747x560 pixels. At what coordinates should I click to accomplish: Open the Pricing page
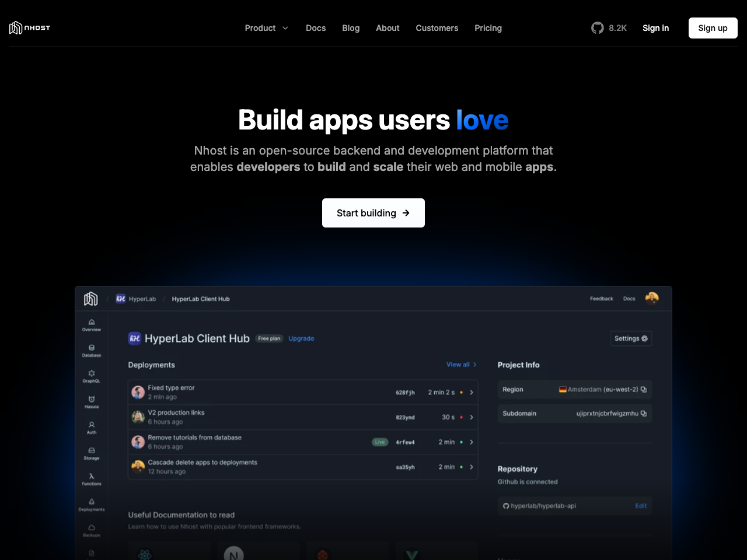tap(488, 28)
